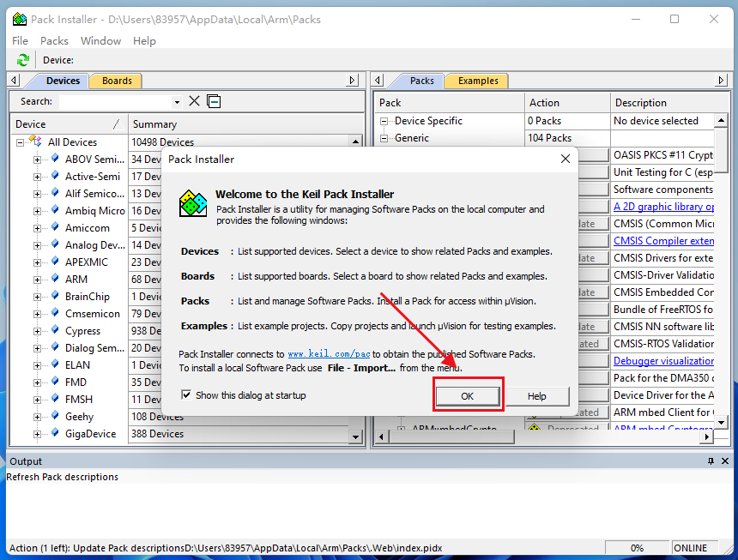The height and width of the screenshot is (560, 738).
Task: Open the A 2D graphic library link
Action: coord(663,207)
